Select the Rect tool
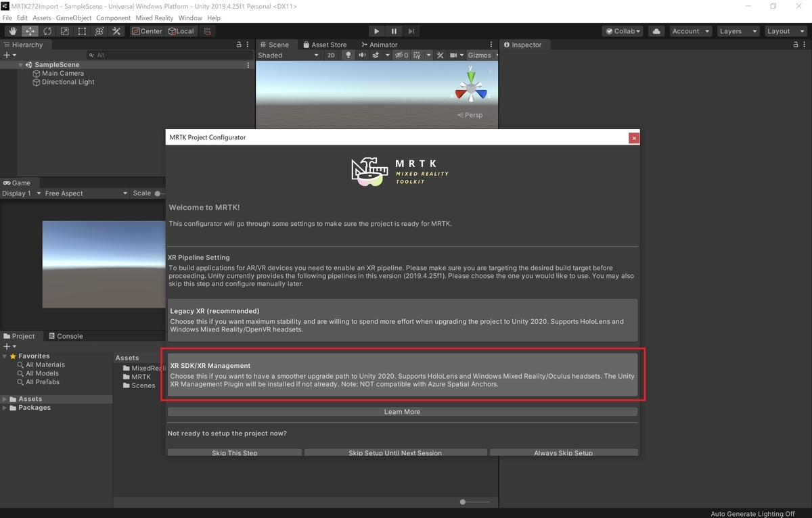This screenshot has height=518, width=812. [82, 31]
